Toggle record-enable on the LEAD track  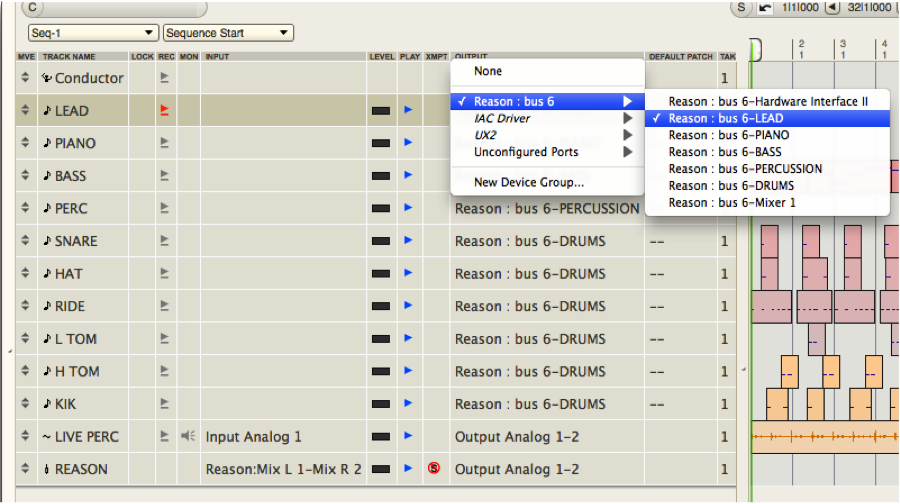[165, 110]
